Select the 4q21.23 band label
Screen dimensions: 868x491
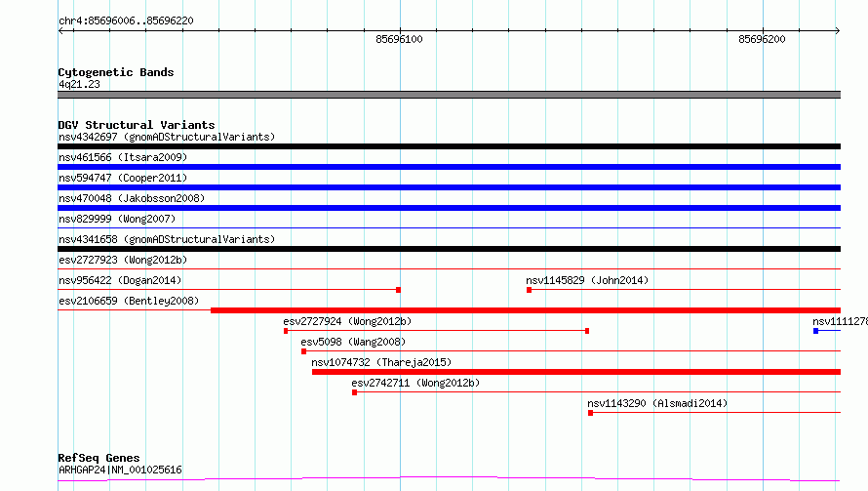pos(79,84)
